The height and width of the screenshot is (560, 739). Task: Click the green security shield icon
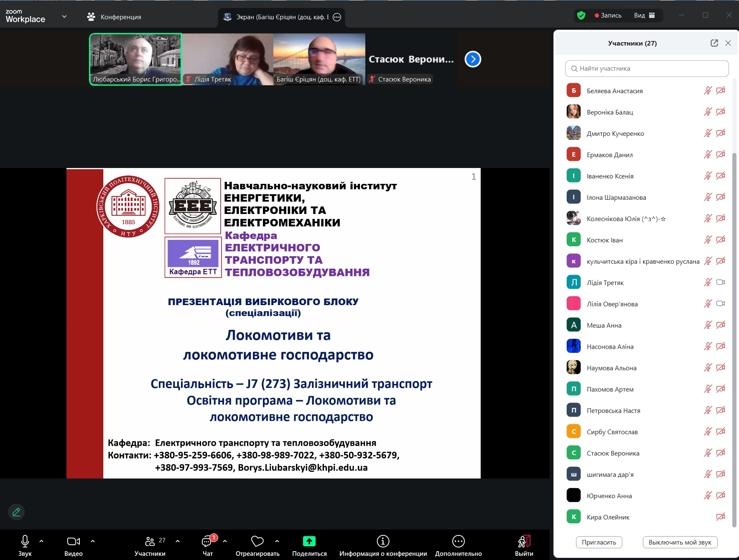click(x=581, y=15)
